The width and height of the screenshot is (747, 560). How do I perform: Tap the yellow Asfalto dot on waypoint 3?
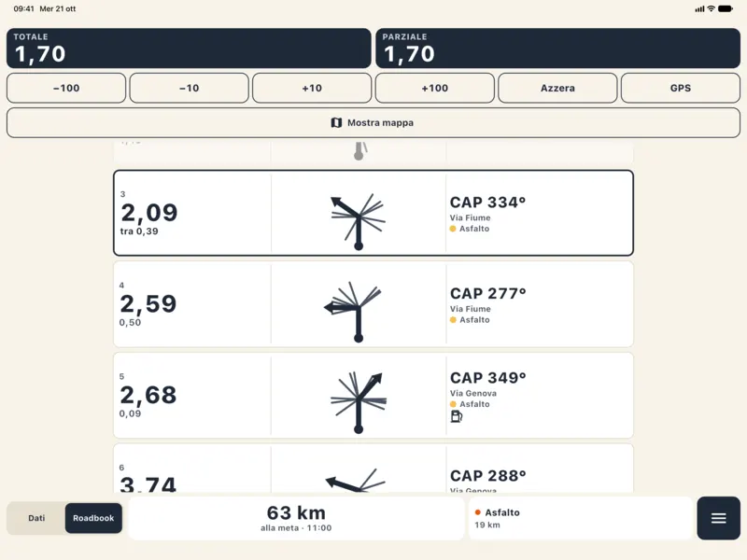point(453,229)
